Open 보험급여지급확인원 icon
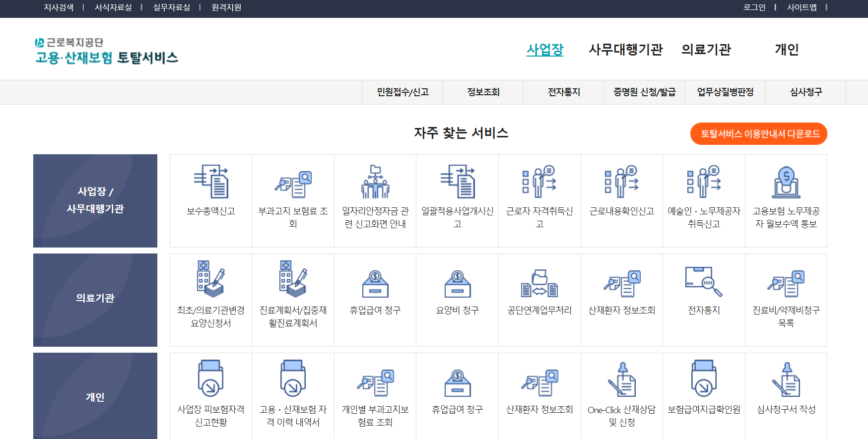The height and width of the screenshot is (439, 868). (x=704, y=378)
